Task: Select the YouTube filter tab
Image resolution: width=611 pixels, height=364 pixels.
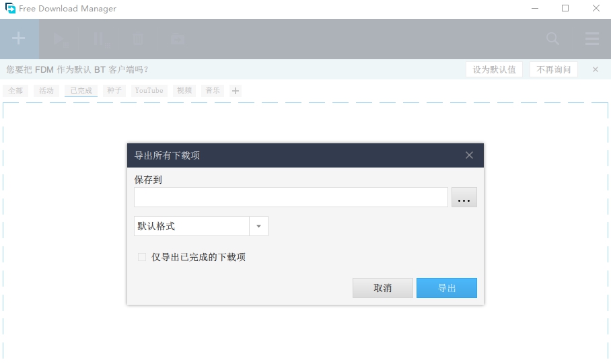Action: pos(149,90)
